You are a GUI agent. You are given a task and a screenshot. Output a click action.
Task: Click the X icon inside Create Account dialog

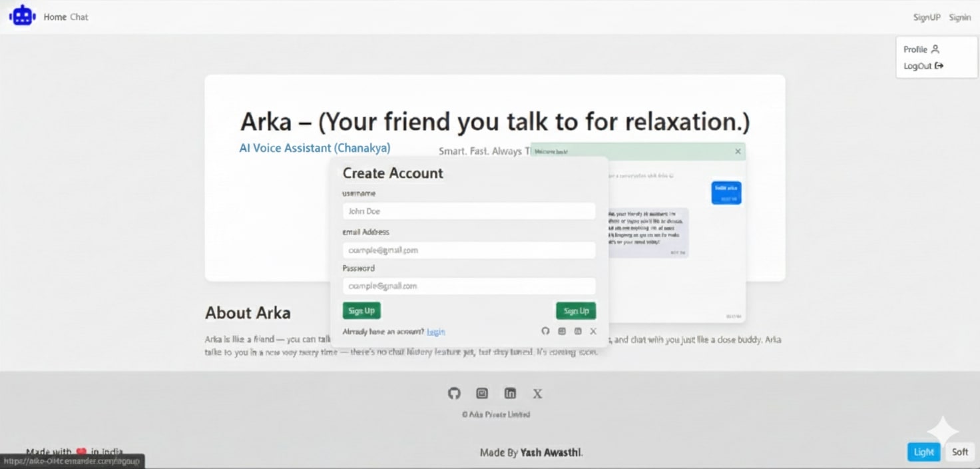coord(593,331)
